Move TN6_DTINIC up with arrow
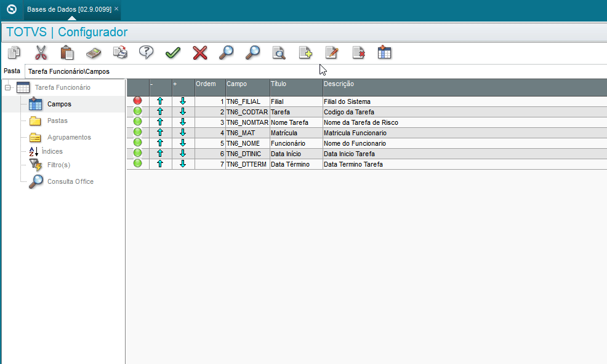Screen dimensions: 607x364 click(x=160, y=153)
